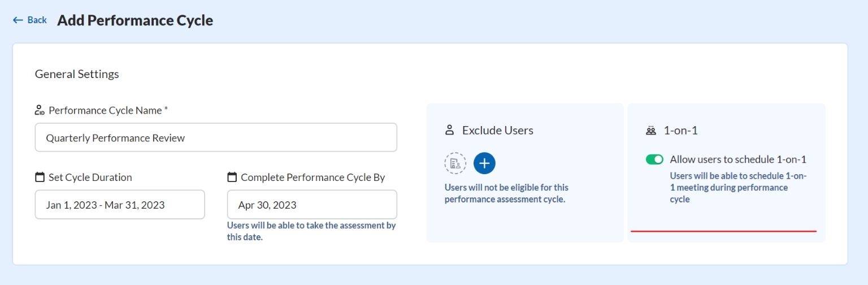Image resolution: width=868 pixels, height=285 pixels.
Task: Click the note about users not being eligible
Action: pos(506,193)
